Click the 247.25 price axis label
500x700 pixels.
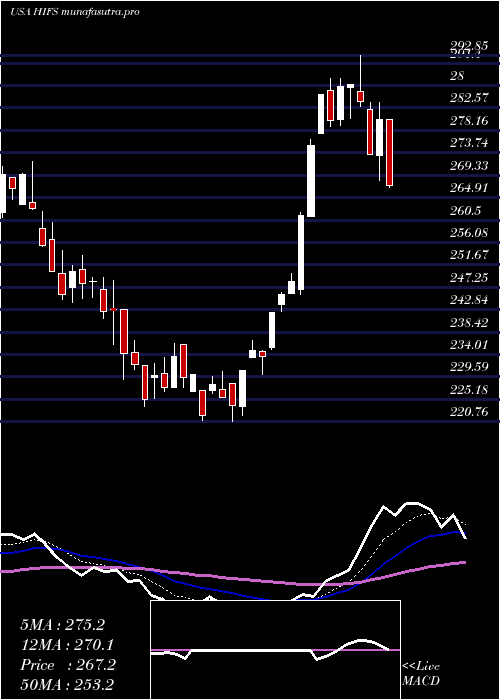470,278
